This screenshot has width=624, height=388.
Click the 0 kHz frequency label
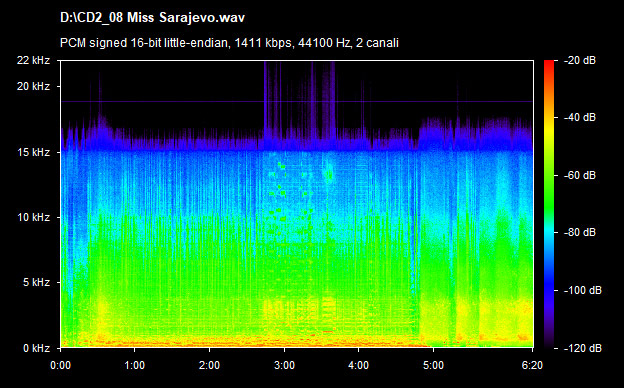pos(36,349)
